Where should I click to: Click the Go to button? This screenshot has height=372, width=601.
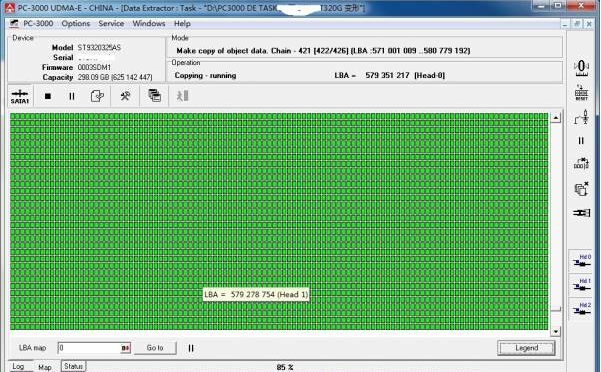pos(155,348)
